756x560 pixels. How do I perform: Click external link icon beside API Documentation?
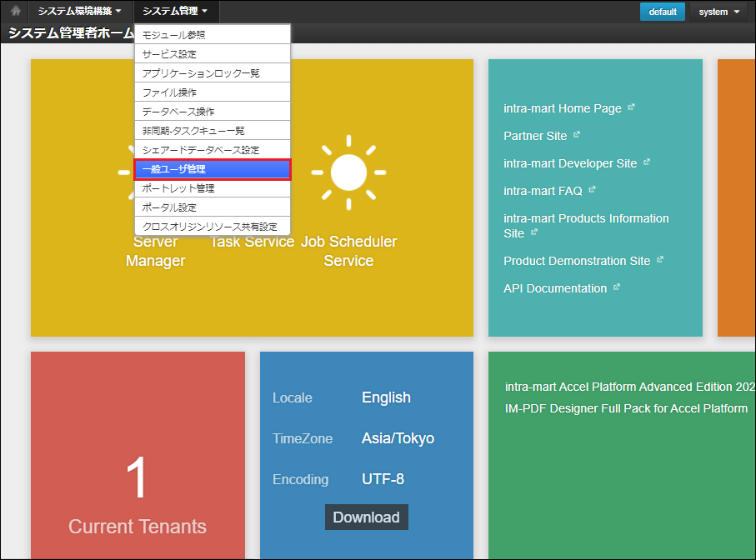[617, 287]
